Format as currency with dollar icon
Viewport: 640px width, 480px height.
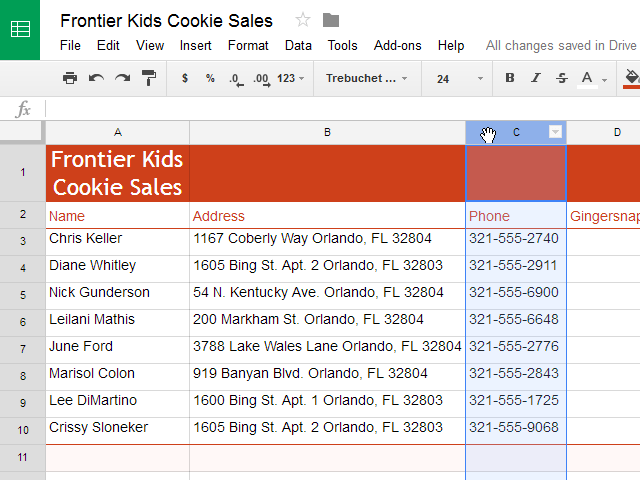(x=185, y=78)
